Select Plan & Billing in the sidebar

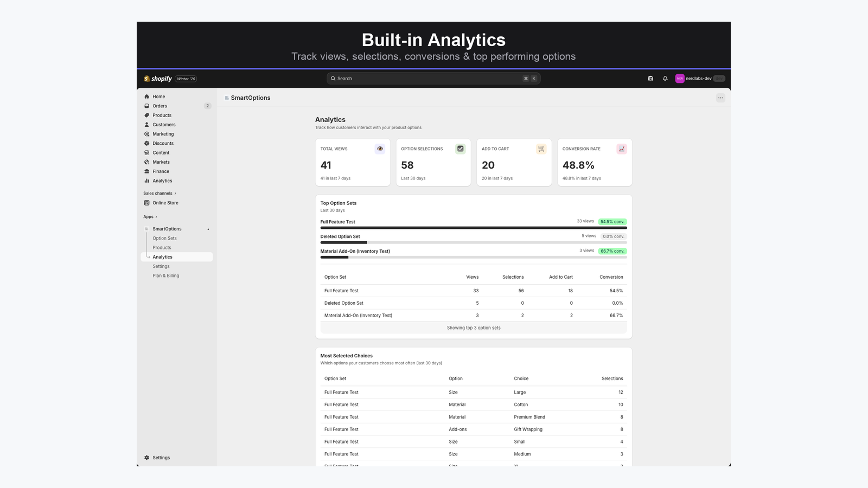pos(165,275)
